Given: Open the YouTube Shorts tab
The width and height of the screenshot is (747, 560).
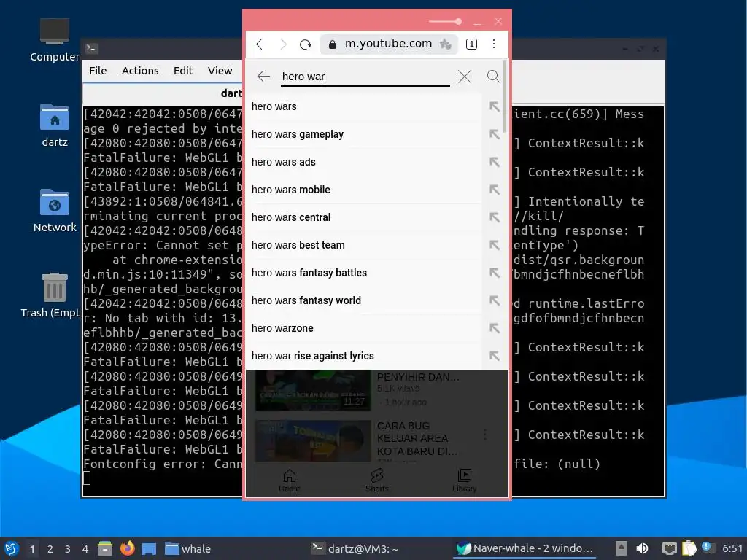Looking at the screenshot, I should tap(377, 481).
